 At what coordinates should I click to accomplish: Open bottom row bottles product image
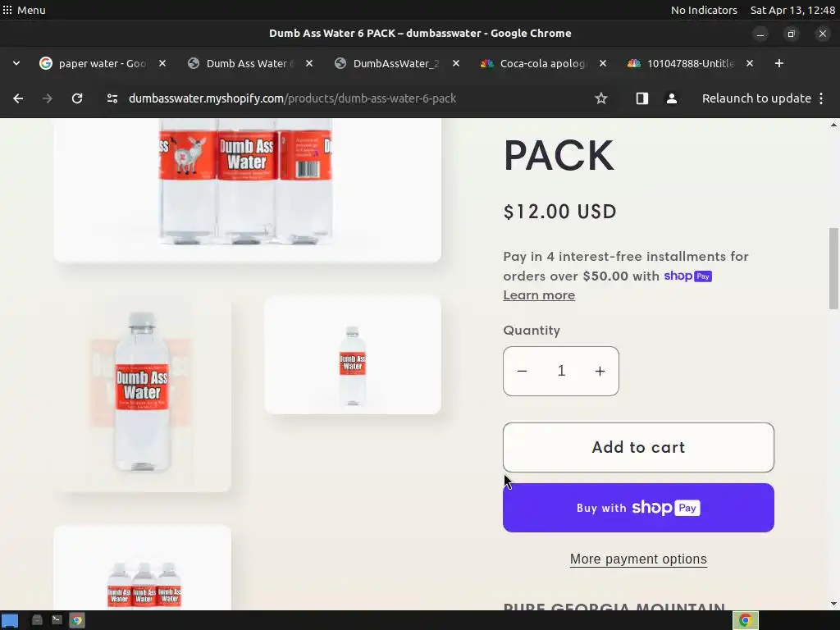pyautogui.click(x=143, y=568)
